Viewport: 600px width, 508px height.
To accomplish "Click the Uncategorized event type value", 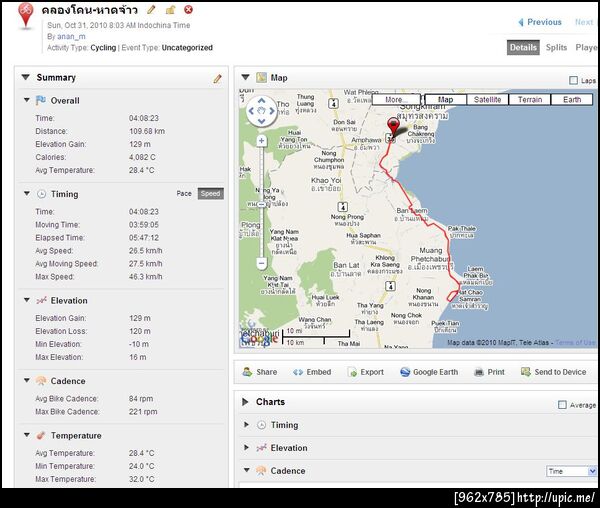I will [x=187, y=48].
